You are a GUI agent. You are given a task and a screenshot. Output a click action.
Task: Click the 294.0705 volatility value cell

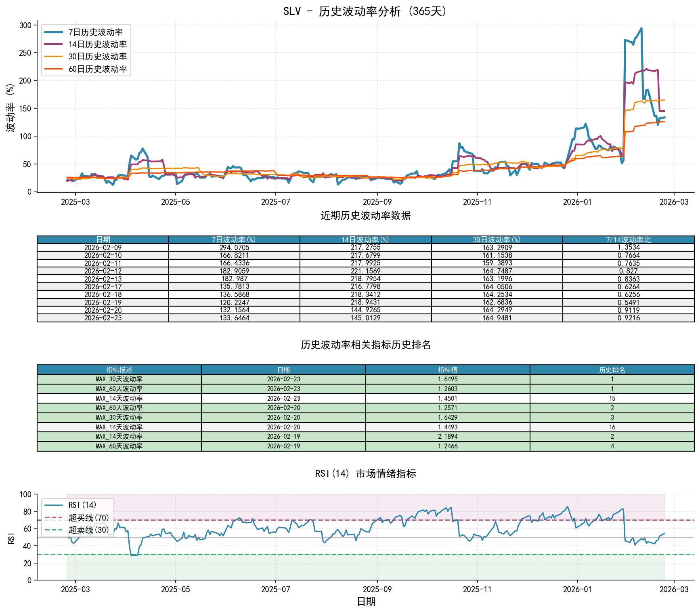click(234, 248)
